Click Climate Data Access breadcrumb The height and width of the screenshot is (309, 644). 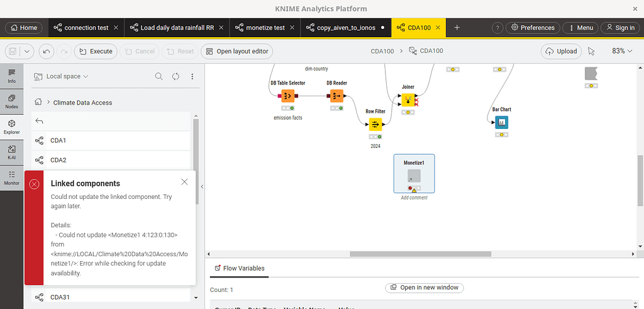pos(82,103)
